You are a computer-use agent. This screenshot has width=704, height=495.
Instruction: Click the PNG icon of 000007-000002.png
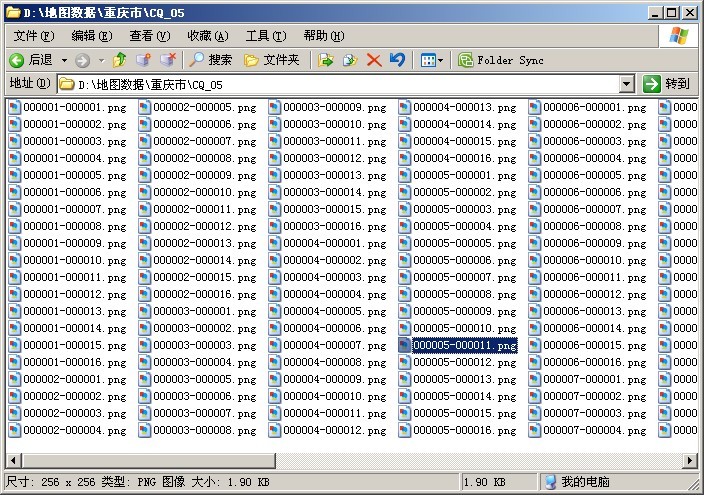coord(535,396)
